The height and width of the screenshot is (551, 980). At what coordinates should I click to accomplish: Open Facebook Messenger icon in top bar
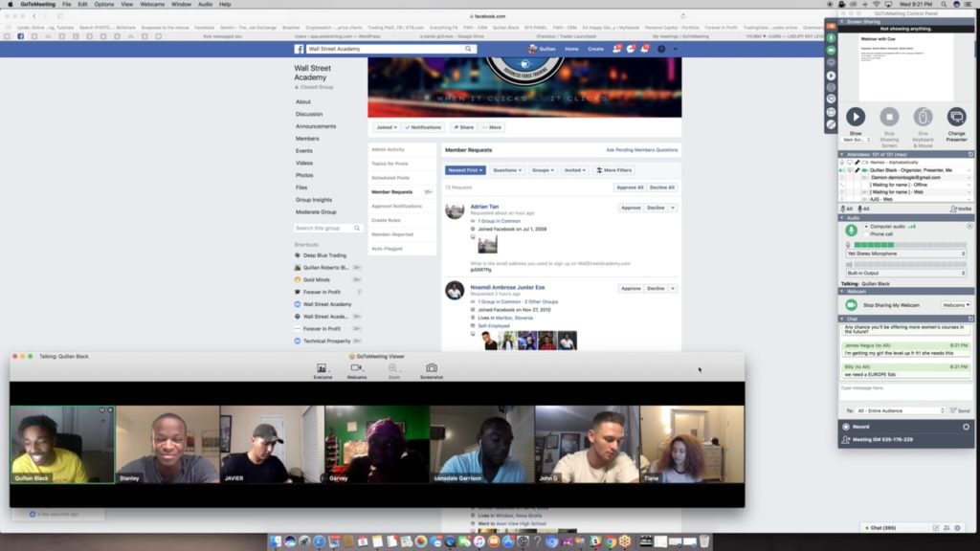point(631,49)
